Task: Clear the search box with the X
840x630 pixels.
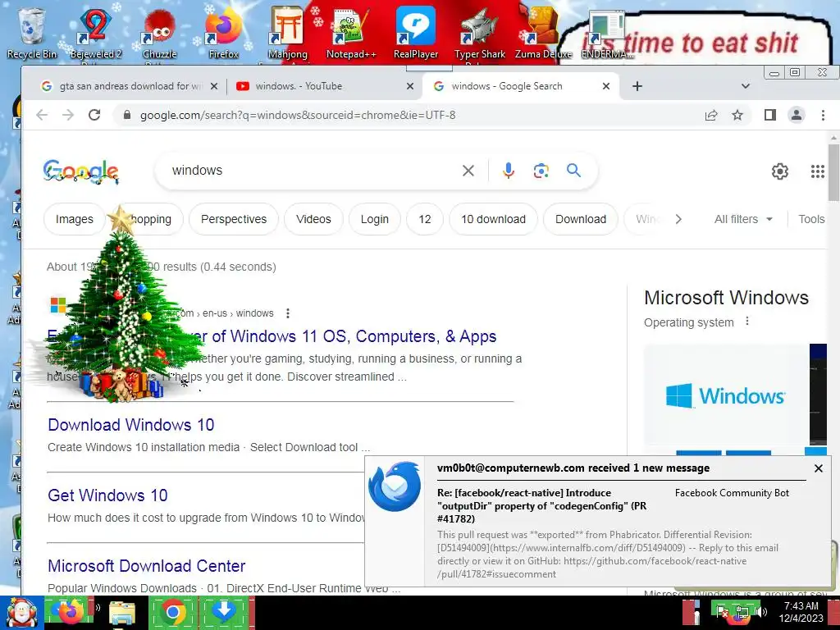Action: [468, 171]
